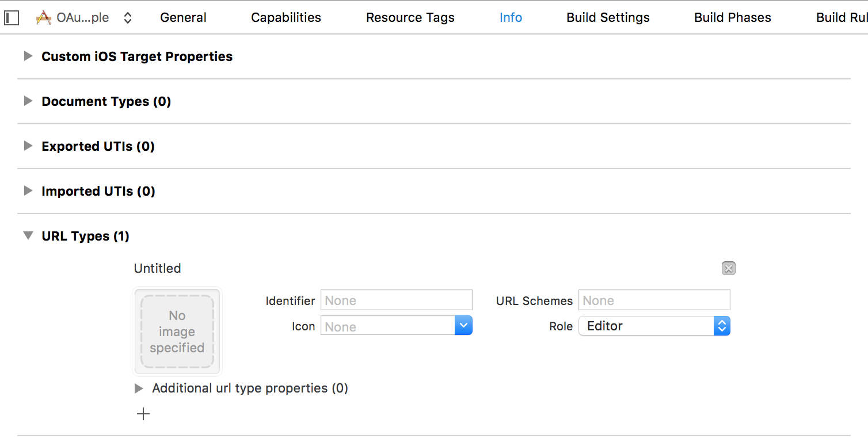Expand the Exported UTIs (0) section
Viewport: 868px width, 442px height.
[x=28, y=146]
